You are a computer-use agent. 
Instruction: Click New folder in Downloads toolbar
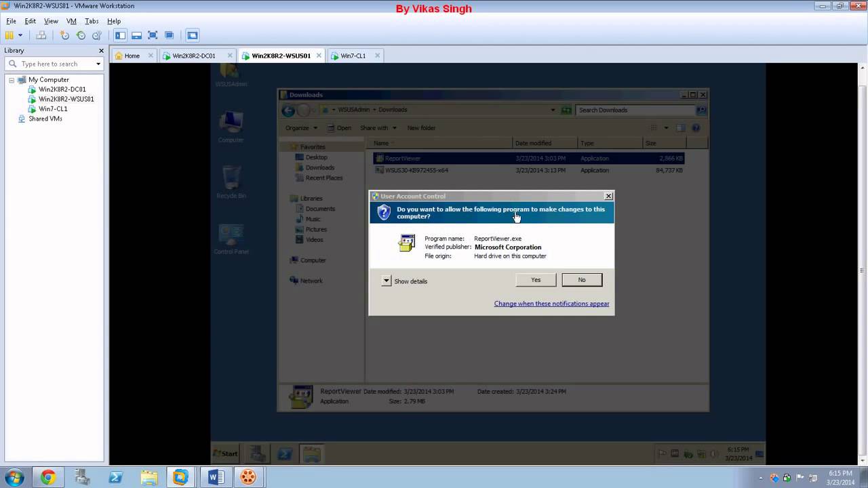pos(421,128)
